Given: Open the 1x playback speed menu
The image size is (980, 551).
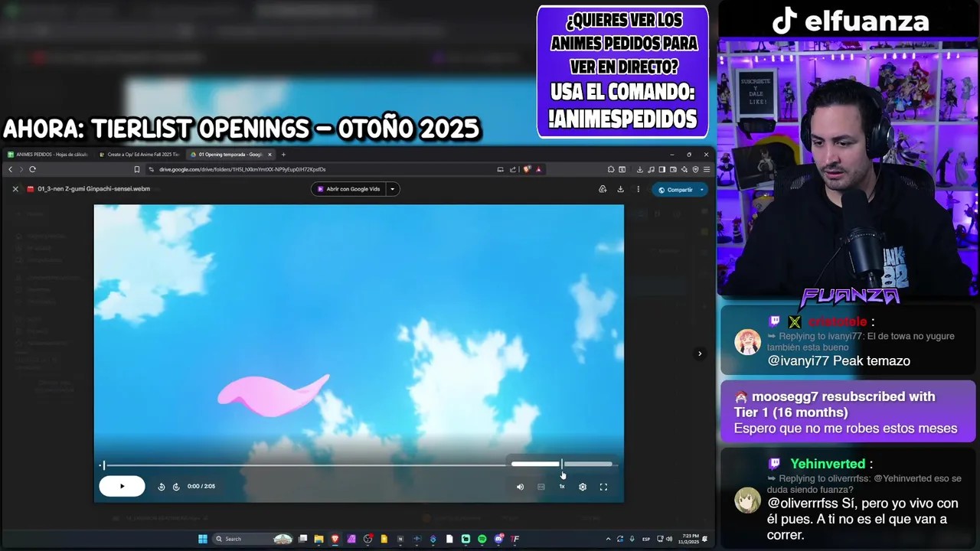Looking at the screenshot, I should click(562, 487).
